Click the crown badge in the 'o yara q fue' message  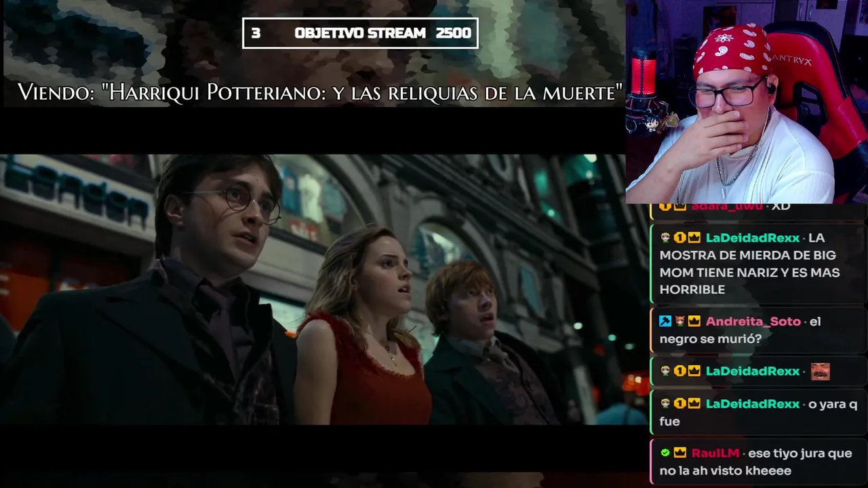pos(694,404)
